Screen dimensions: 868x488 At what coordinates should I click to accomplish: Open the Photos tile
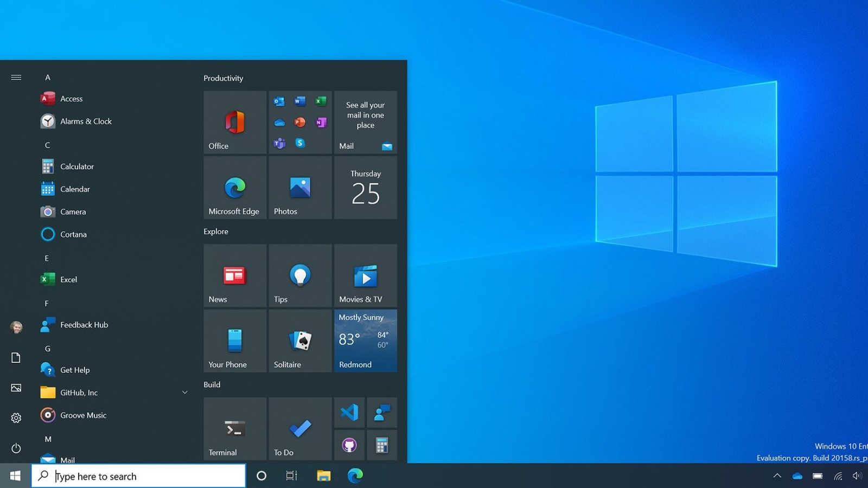click(300, 188)
